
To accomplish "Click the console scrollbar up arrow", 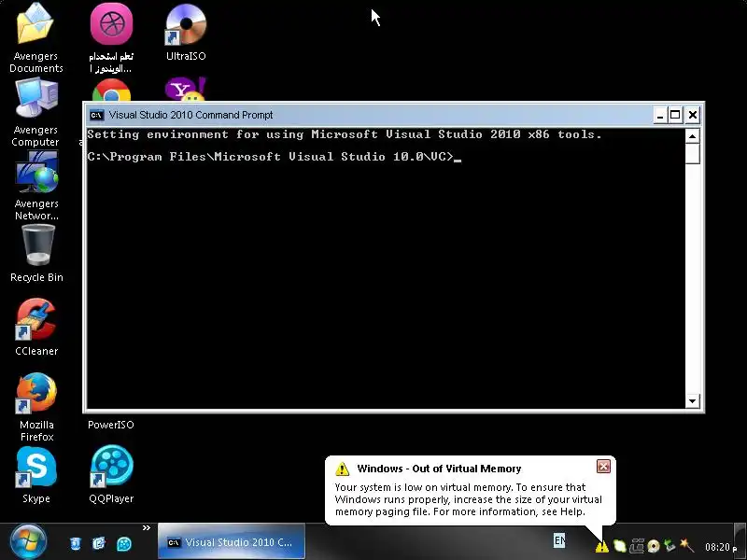I will [x=692, y=136].
